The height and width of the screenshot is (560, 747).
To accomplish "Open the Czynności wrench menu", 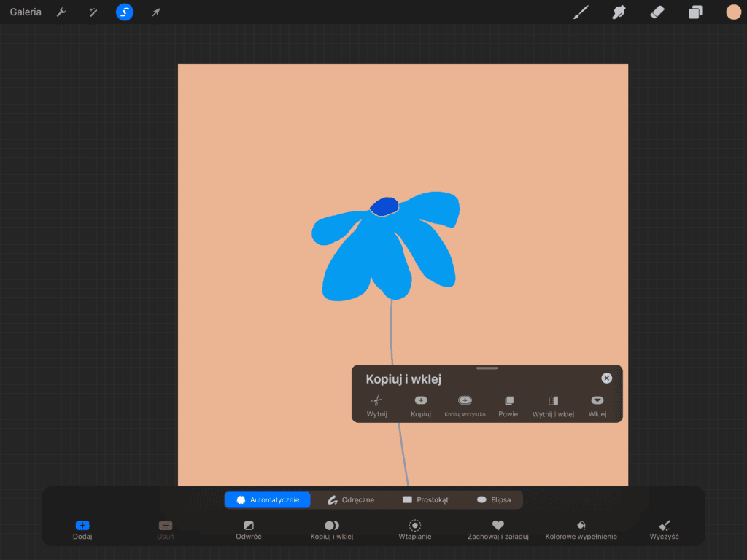I will tap(61, 12).
